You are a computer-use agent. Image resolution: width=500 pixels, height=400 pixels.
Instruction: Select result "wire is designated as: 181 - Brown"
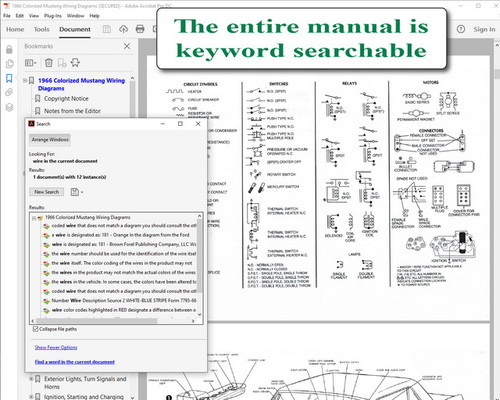click(124, 244)
